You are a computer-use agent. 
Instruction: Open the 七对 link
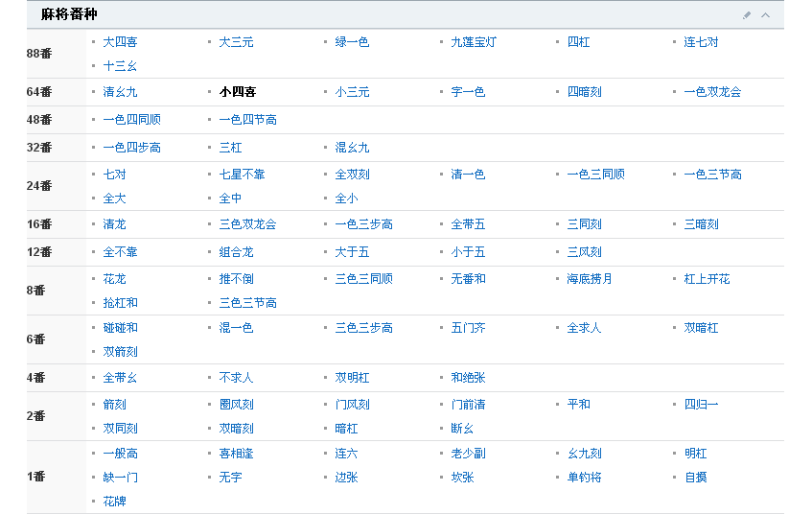(x=114, y=175)
